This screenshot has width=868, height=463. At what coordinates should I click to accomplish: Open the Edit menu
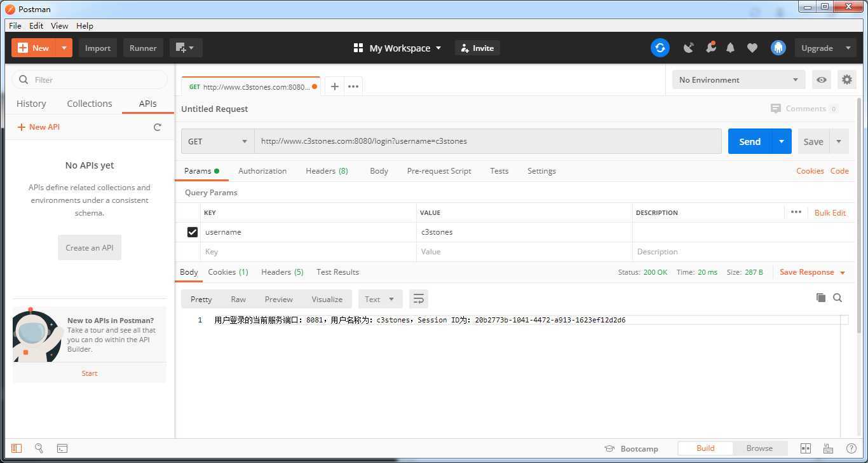pyautogui.click(x=36, y=25)
